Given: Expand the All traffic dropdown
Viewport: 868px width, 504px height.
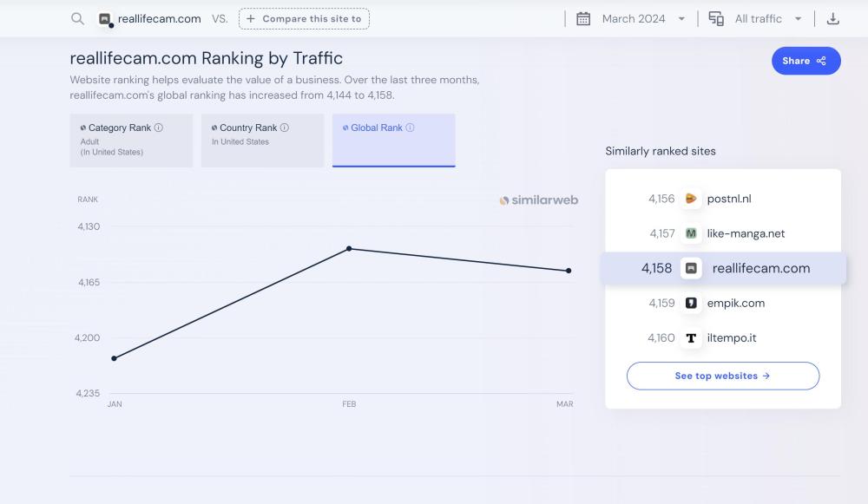Looking at the screenshot, I should [767, 18].
